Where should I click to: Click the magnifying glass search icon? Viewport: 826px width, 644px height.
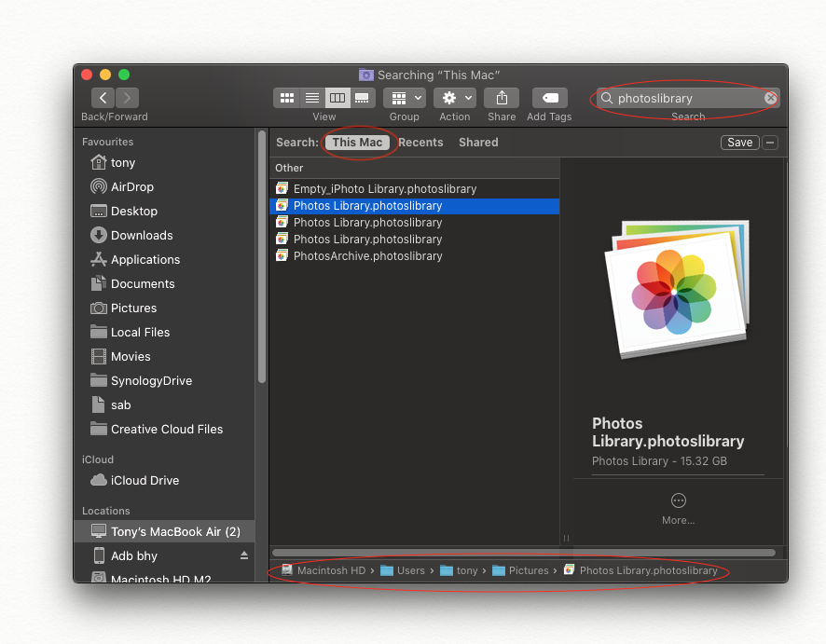(x=607, y=98)
